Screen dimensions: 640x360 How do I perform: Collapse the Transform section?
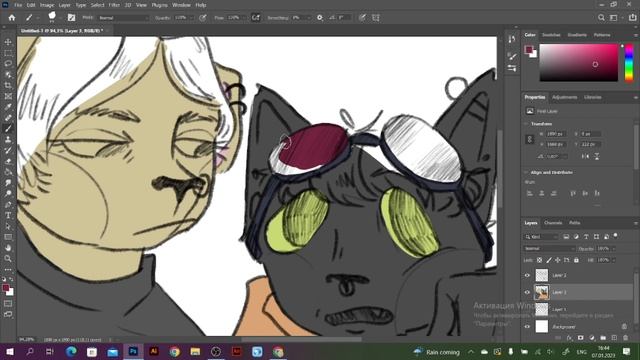(526, 124)
